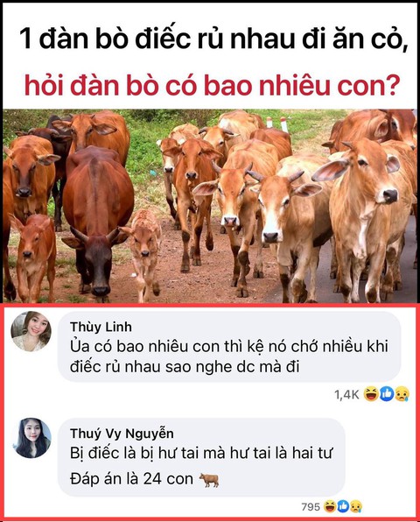
Task: Open the Thuý Vy Nguyễn name link
Action: coord(122,434)
